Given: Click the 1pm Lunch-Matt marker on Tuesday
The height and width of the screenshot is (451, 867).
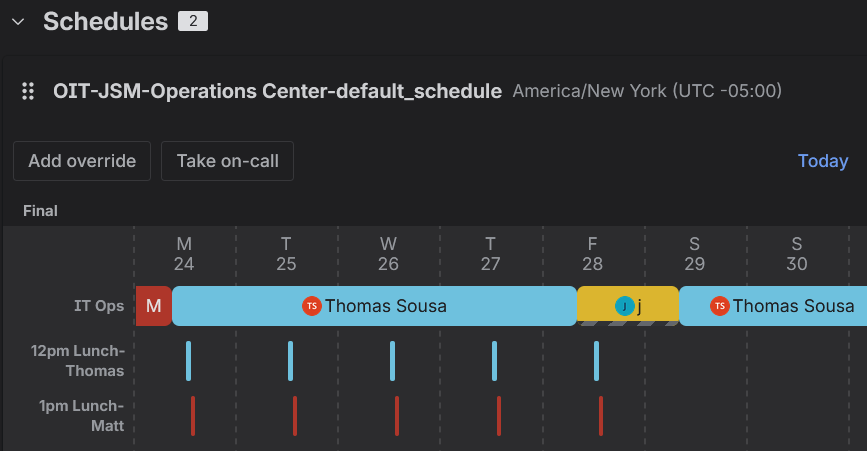Looking at the screenshot, I should coord(295,415).
